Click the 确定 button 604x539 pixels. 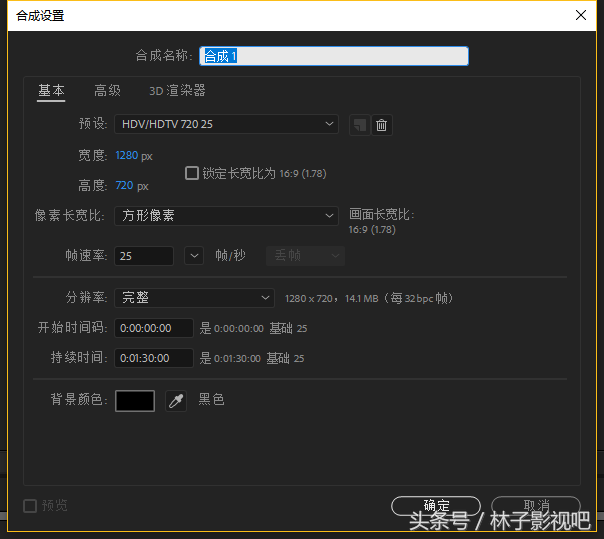point(436,506)
